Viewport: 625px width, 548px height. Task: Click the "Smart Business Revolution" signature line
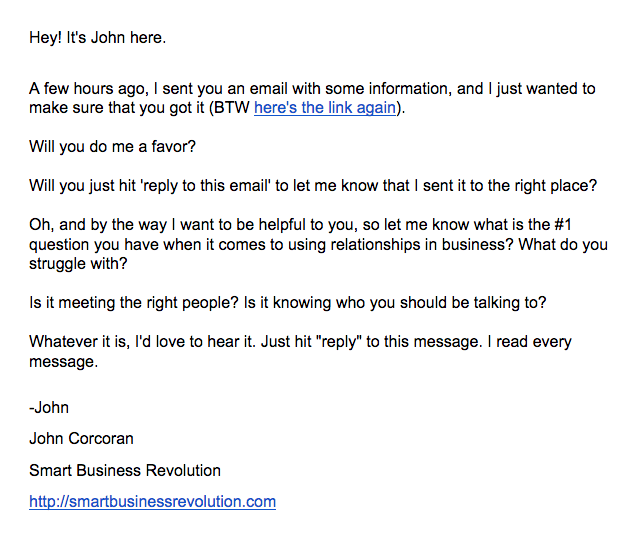125,470
